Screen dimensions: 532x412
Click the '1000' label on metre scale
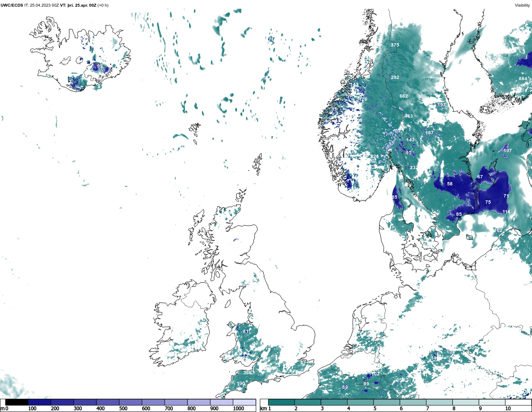click(239, 409)
